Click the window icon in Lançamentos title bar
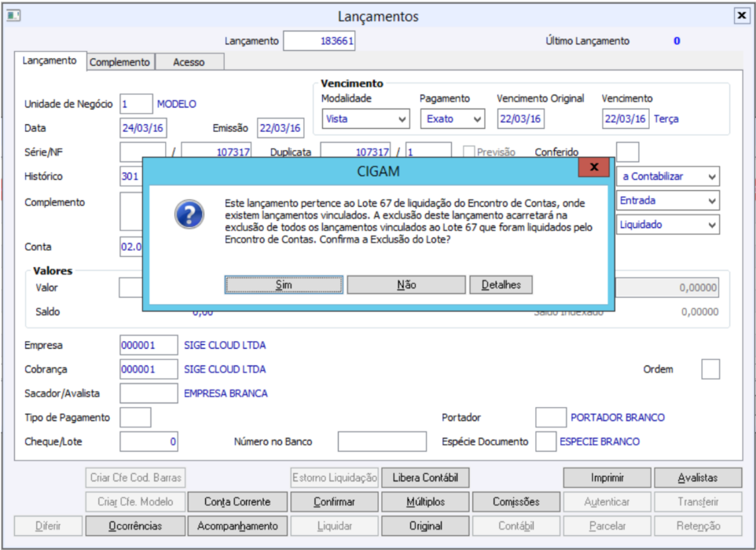Screen dimensions: 756x550 13,16
